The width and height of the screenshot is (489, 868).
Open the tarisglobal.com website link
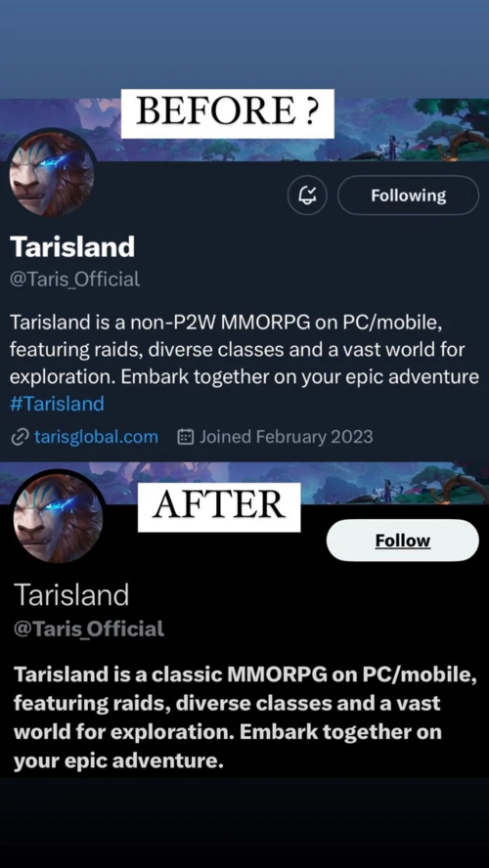coord(97,437)
